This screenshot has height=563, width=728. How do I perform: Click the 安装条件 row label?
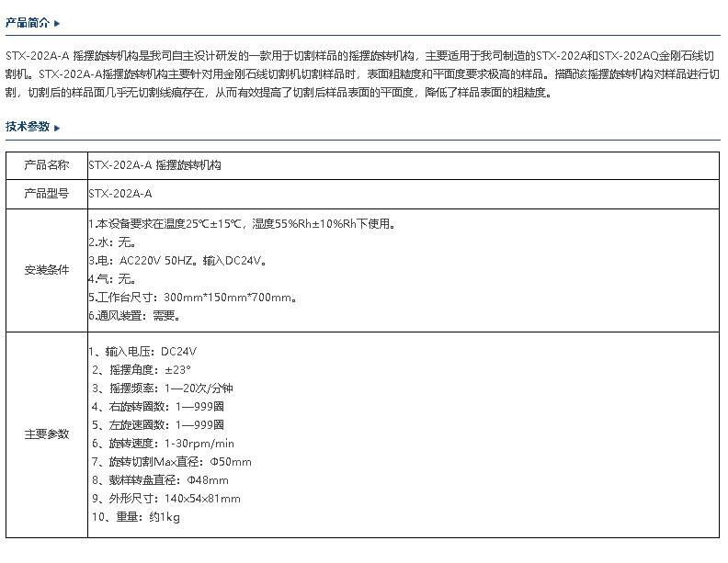click(x=46, y=270)
